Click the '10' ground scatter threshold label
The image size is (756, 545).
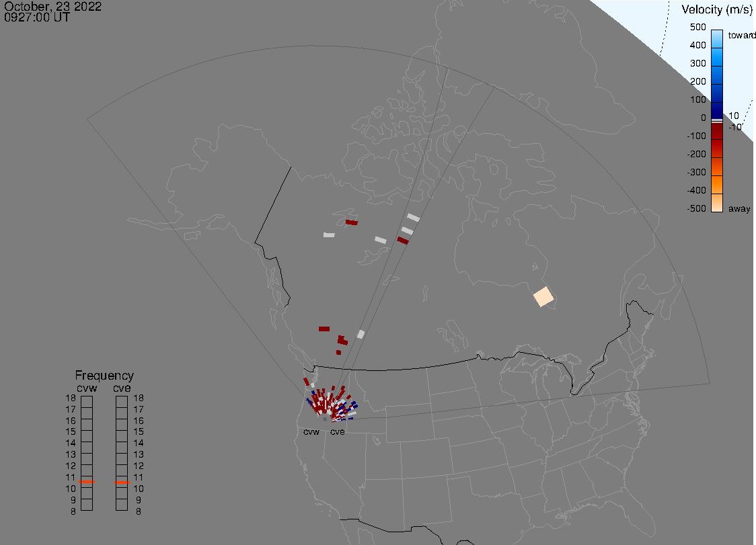click(733, 116)
